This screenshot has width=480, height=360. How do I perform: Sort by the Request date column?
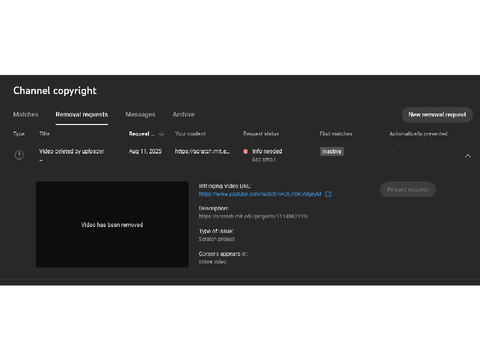142,134
